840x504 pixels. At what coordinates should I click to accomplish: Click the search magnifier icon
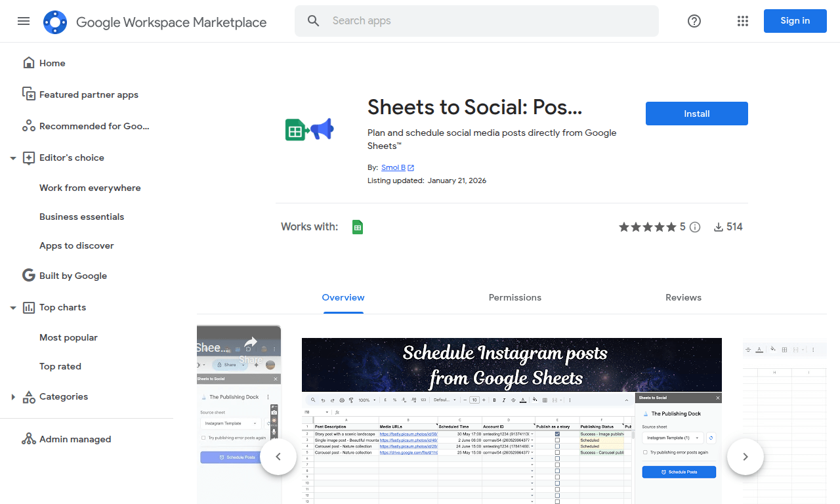coord(313,20)
